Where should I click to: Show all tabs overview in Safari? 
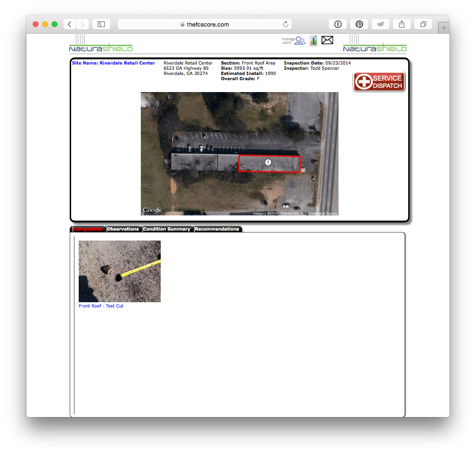point(423,24)
